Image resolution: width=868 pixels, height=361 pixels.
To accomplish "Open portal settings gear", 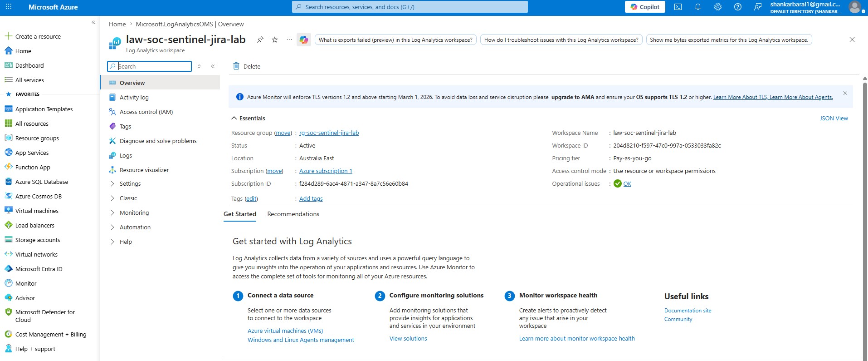I will click(x=718, y=7).
